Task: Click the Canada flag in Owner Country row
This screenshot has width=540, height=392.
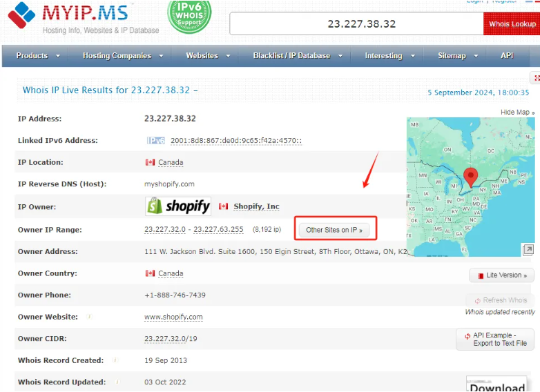Action: (x=150, y=273)
